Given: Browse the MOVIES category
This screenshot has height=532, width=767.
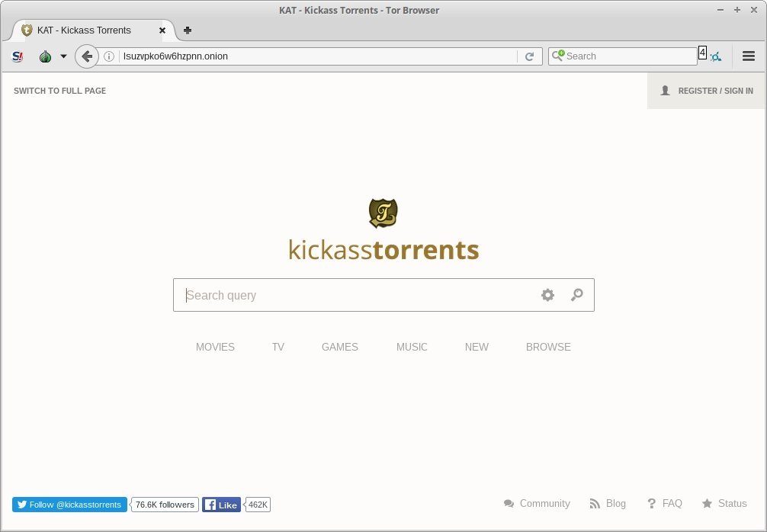Looking at the screenshot, I should tap(215, 347).
